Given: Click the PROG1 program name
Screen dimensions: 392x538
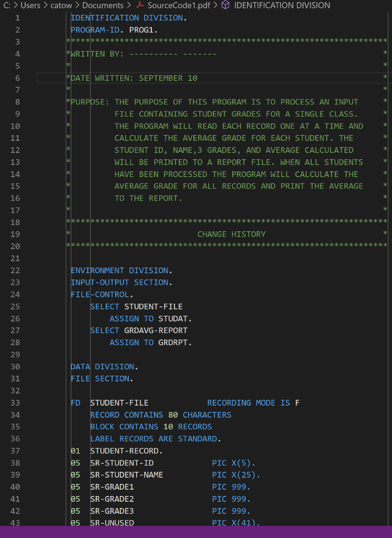Looking at the screenshot, I should tap(141, 30).
